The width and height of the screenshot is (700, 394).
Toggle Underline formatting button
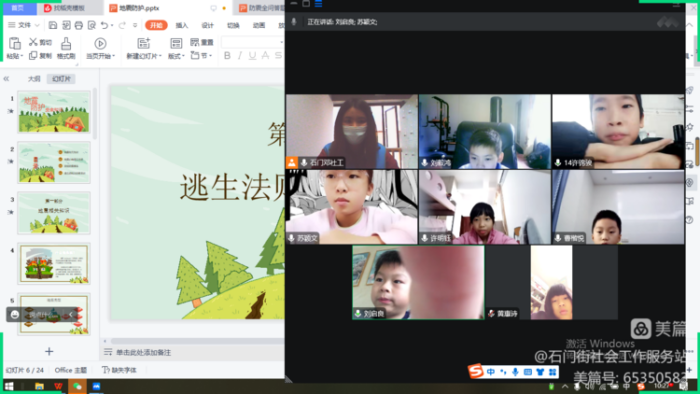(x=252, y=55)
